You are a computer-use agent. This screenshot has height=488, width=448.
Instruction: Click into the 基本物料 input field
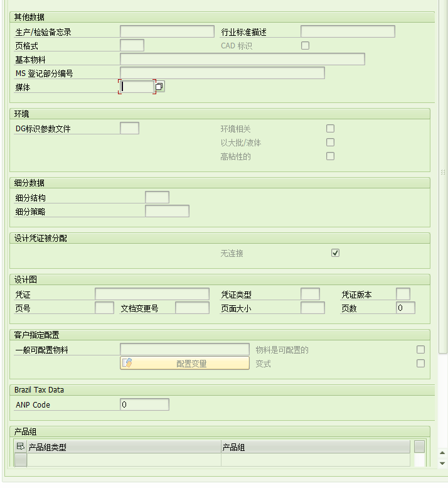tap(242, 59)
